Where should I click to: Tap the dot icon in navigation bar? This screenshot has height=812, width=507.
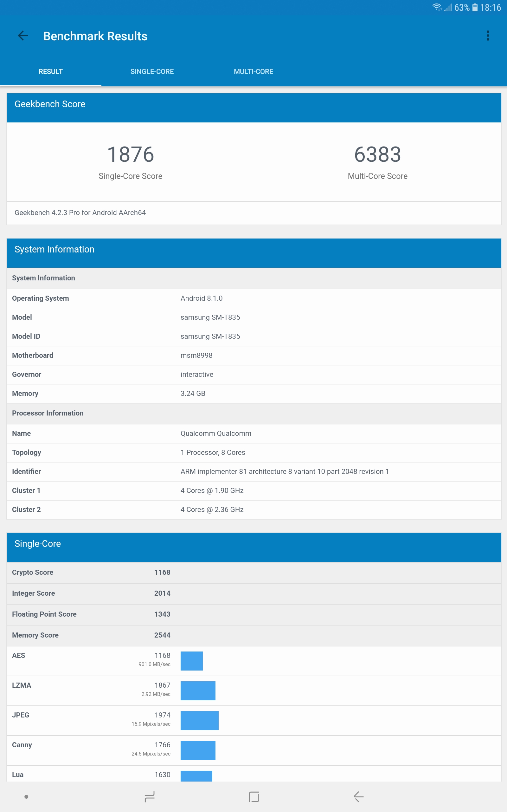[26, 796]
